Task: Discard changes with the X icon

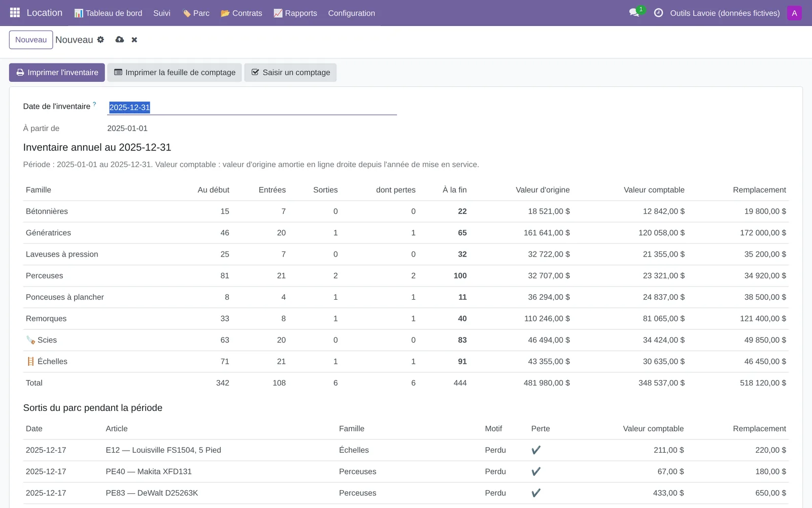Action: (x=134, y=40)
